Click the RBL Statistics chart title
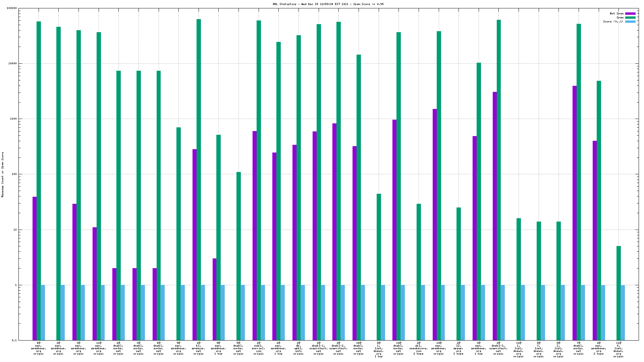This screenshot has height=362, width=644. (x=328, y=4)
